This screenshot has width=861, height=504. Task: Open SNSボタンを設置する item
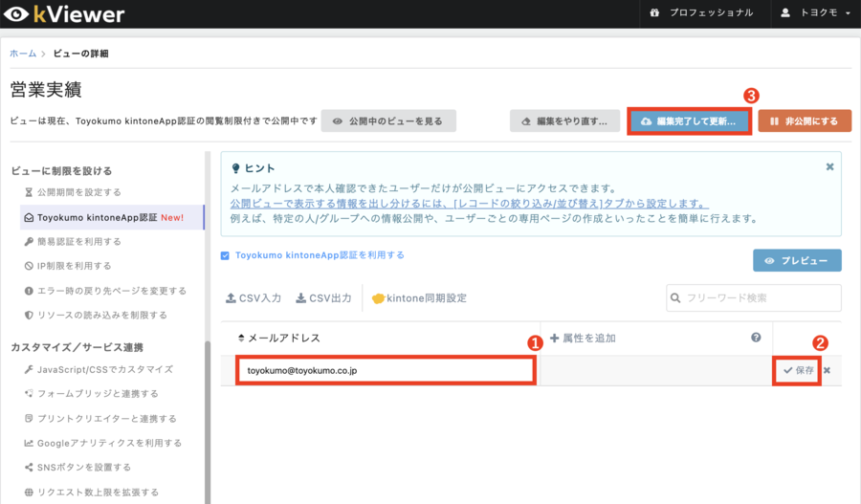pyautogui.click(x=77, y=468)
